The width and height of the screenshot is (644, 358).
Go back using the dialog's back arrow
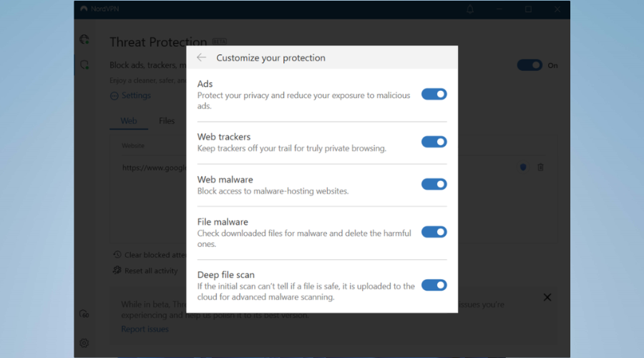point(201,58)
